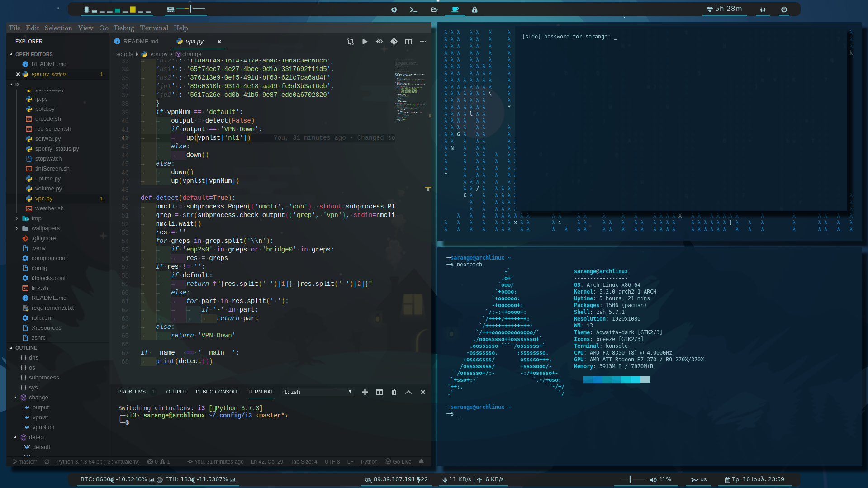The width and height of the screenshot is (868, 488).
Task: Open the Selection menu
Action: click(58, 28)
